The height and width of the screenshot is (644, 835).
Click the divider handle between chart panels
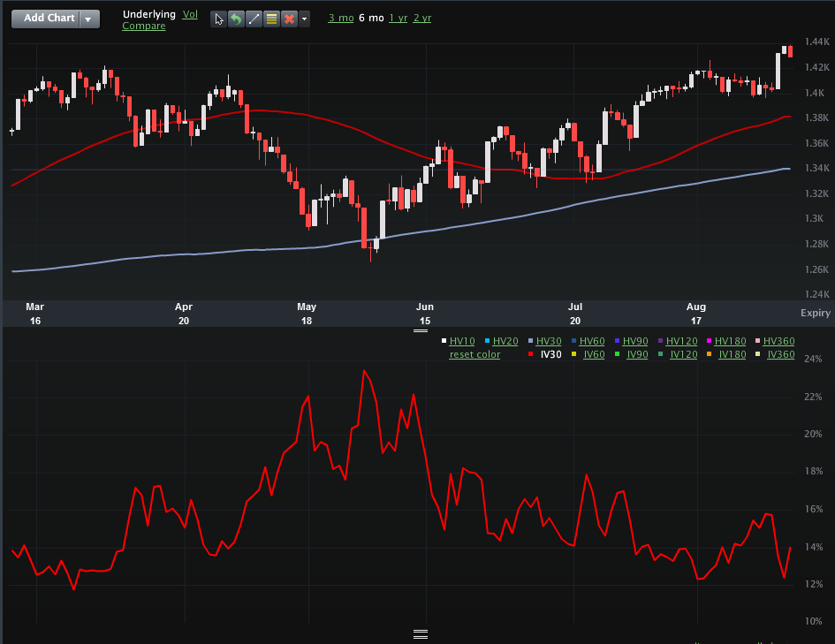421,330
